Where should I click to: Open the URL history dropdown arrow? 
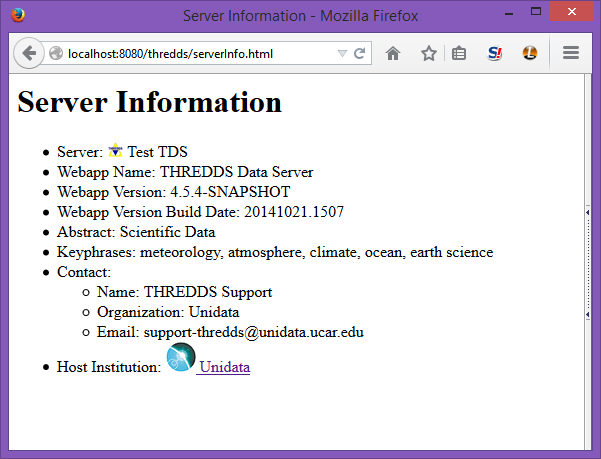click(x=342, y=53)
